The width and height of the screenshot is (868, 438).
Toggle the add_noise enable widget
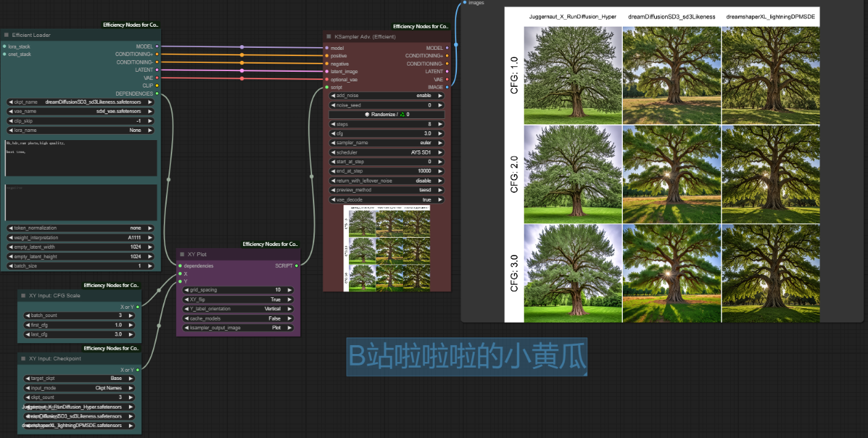(387, 96)
